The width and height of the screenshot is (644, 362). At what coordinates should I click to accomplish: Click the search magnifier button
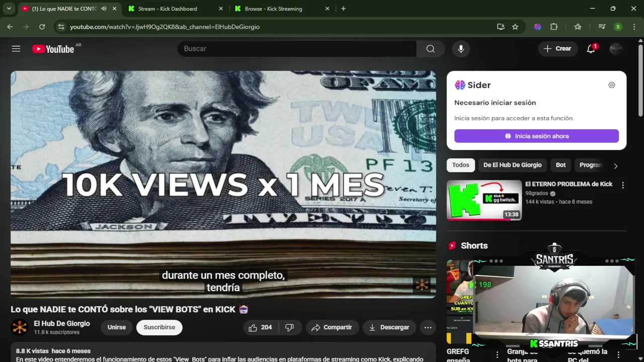point(430,49)
